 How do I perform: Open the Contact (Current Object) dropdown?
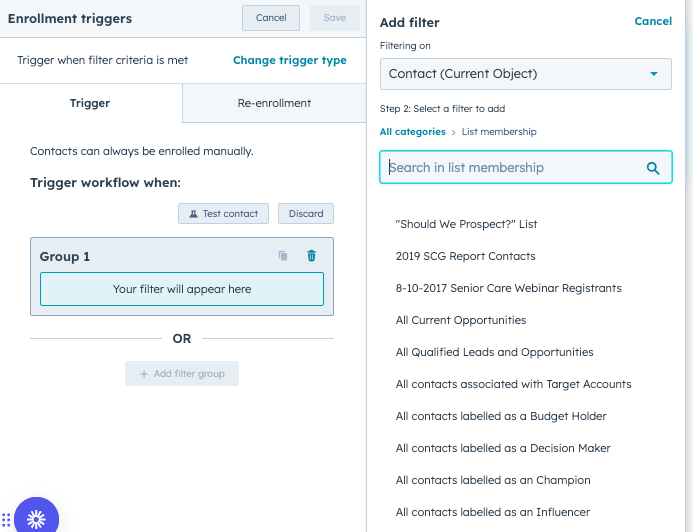tap(526, 74)
